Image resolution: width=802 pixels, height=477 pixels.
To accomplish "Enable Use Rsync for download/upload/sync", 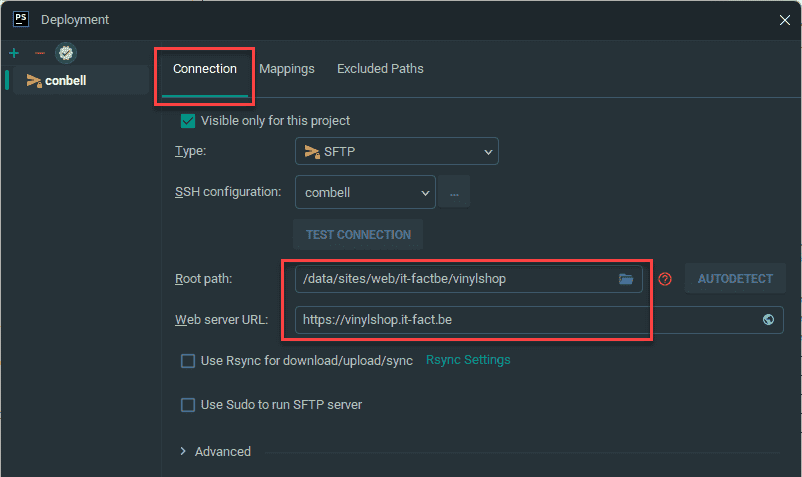I will pyautogui.click(x=188, y=361).
